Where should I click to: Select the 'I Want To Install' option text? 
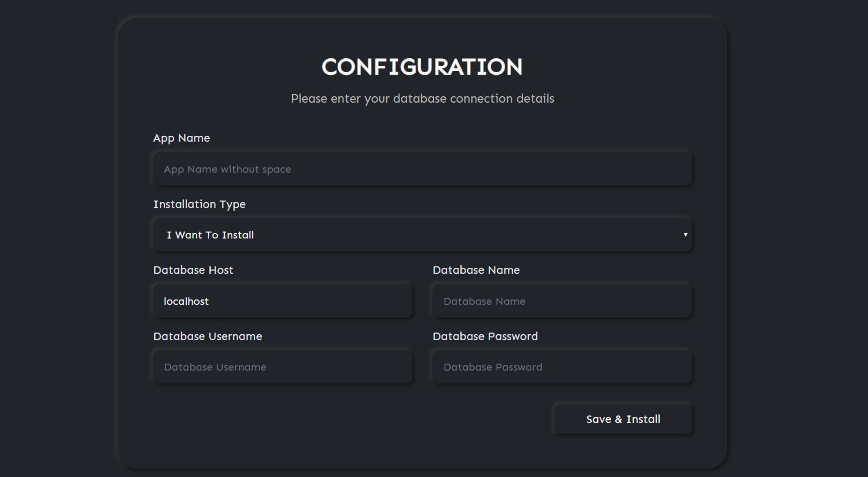[x=210, y=235]
